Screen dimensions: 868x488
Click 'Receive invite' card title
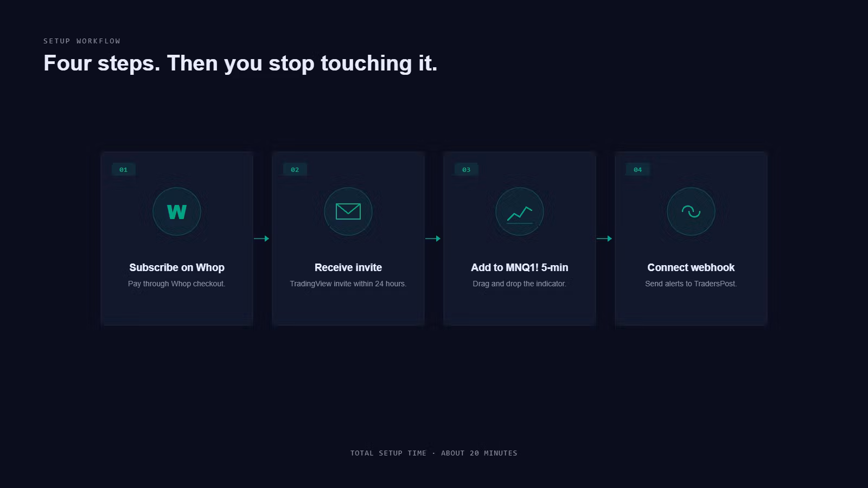pyautogui.click(x=348, y=267)
